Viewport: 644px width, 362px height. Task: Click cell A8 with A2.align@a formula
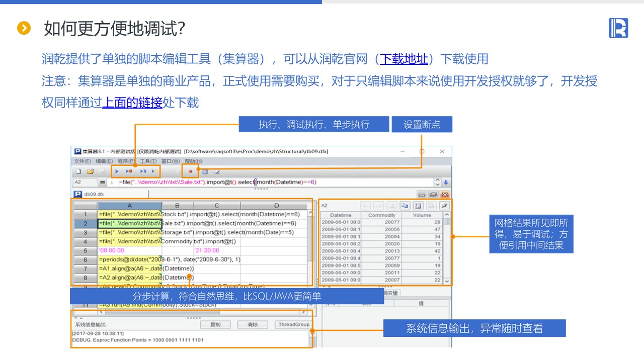(130, 278)
